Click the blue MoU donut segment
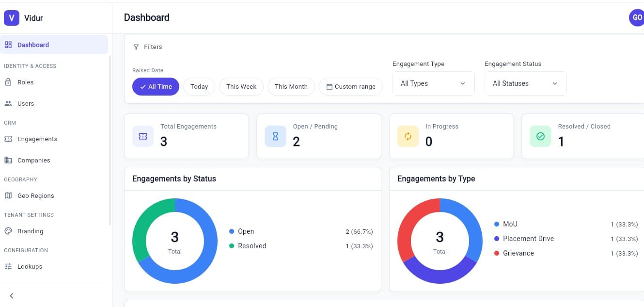This screenshot has width=644, height=307. tap(471, 223)
